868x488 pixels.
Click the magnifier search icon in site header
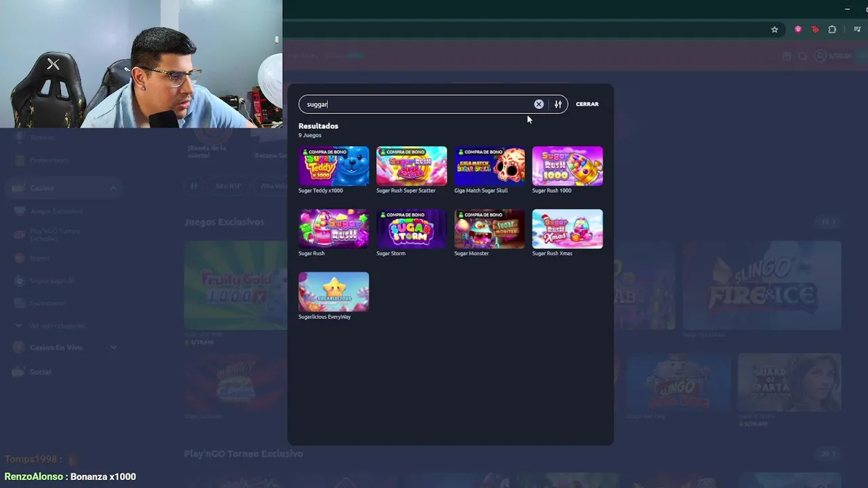tap(802, 56)
